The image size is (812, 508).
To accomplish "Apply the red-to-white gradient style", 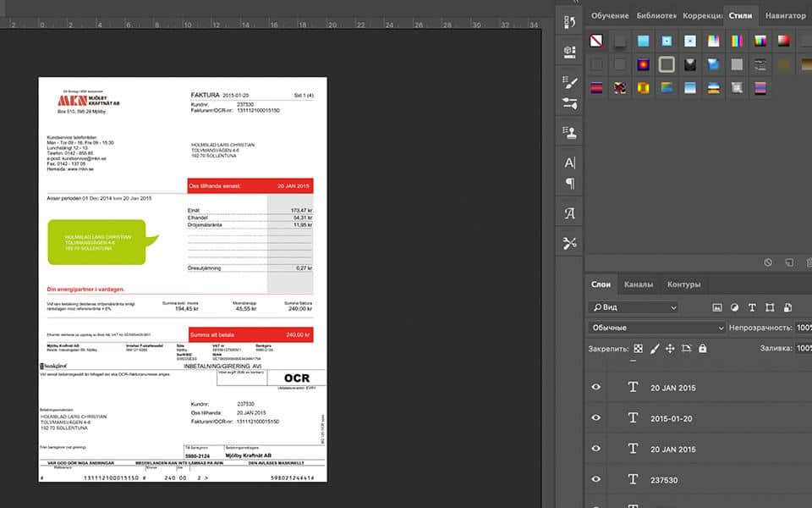I will point(783,41).
